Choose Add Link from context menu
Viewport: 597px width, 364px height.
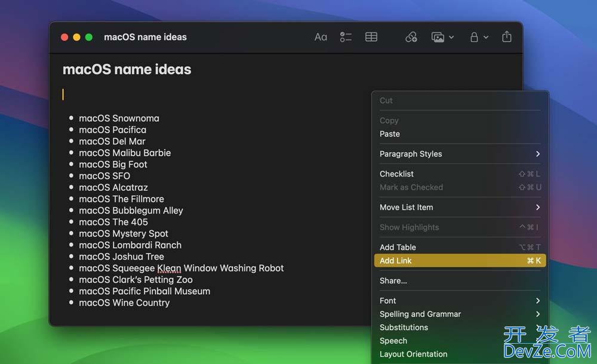click(460, 261)
